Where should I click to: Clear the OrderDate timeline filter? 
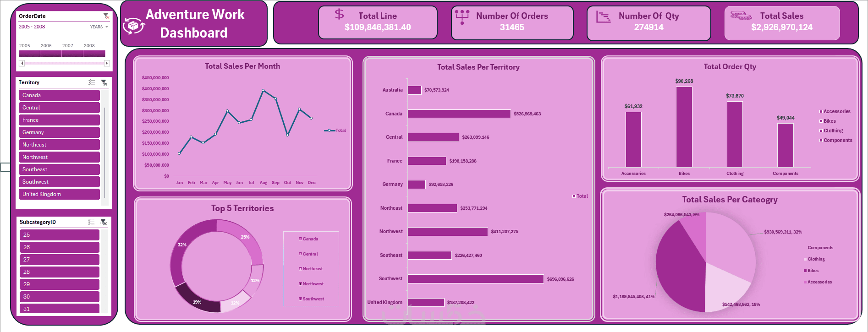click(106, 16)
